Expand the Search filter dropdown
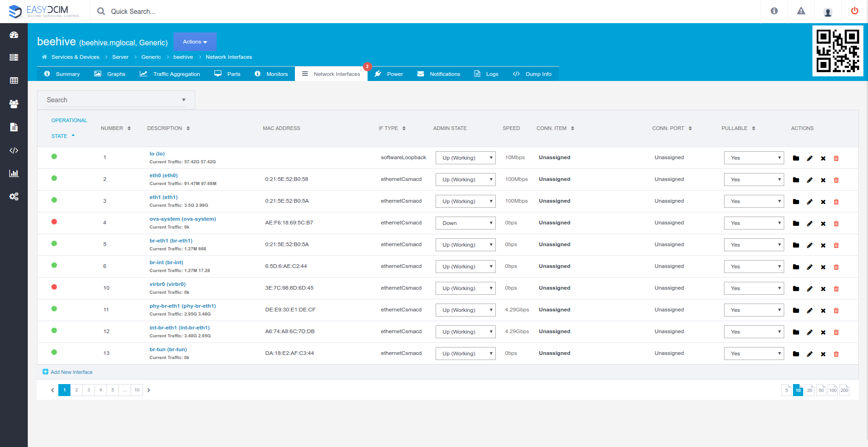Image resolution: width=868 pixels, height=447 pixels. click(116, 100)
